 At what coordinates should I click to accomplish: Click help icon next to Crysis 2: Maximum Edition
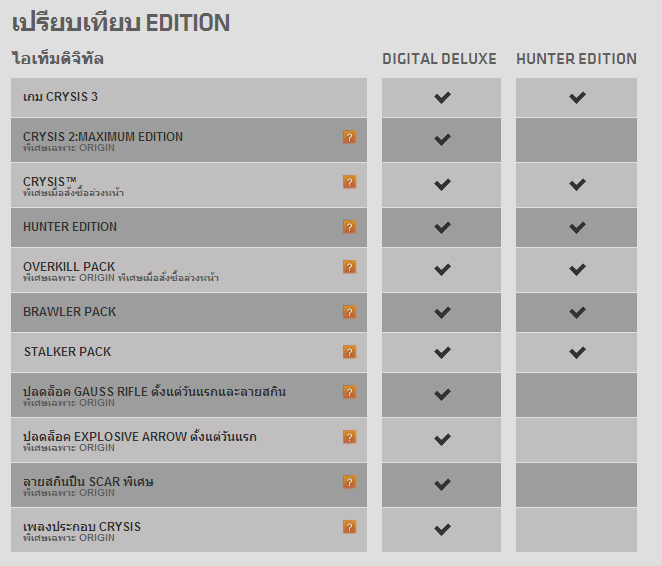pos(349,137)
